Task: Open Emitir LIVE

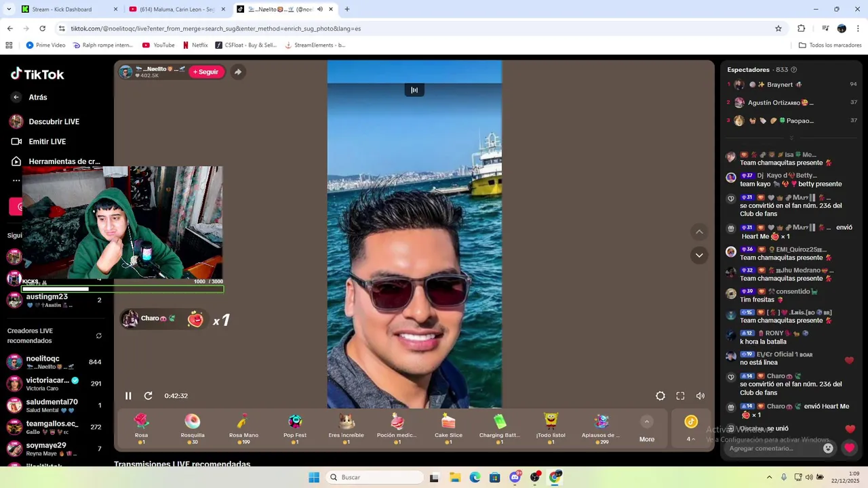Action: (39, 142)
